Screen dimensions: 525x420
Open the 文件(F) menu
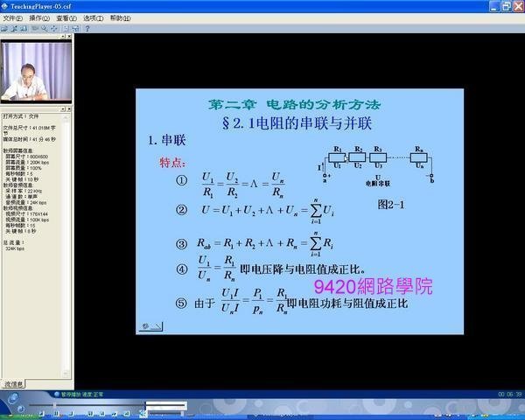coord(12,17)
